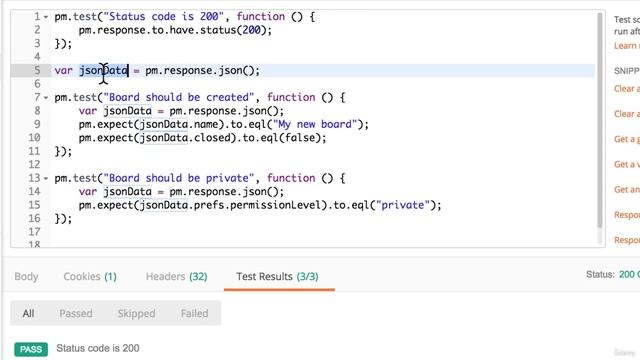Filter test results by Passed
This screenshot has width=640, height=360.
coord(76,313)
